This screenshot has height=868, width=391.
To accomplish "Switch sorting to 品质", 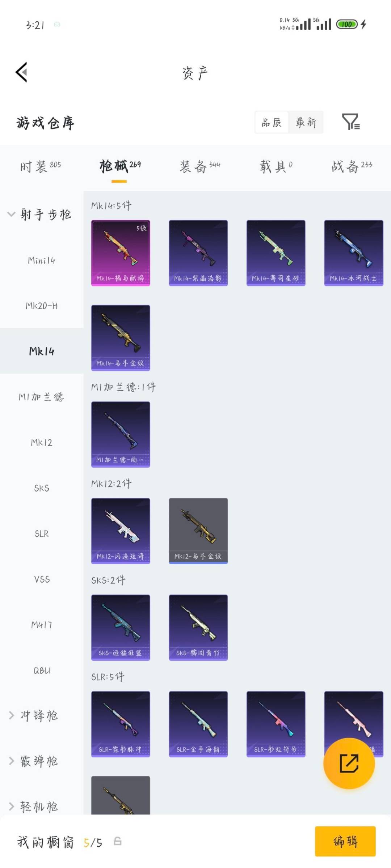I will 272,122.
